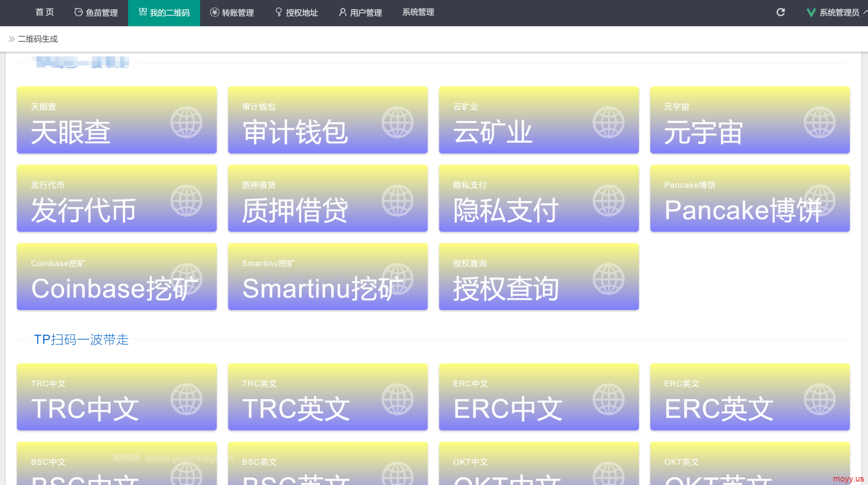Expand the 系统管理员 user dropdown
868x485 pixels.
coord(836,13)
